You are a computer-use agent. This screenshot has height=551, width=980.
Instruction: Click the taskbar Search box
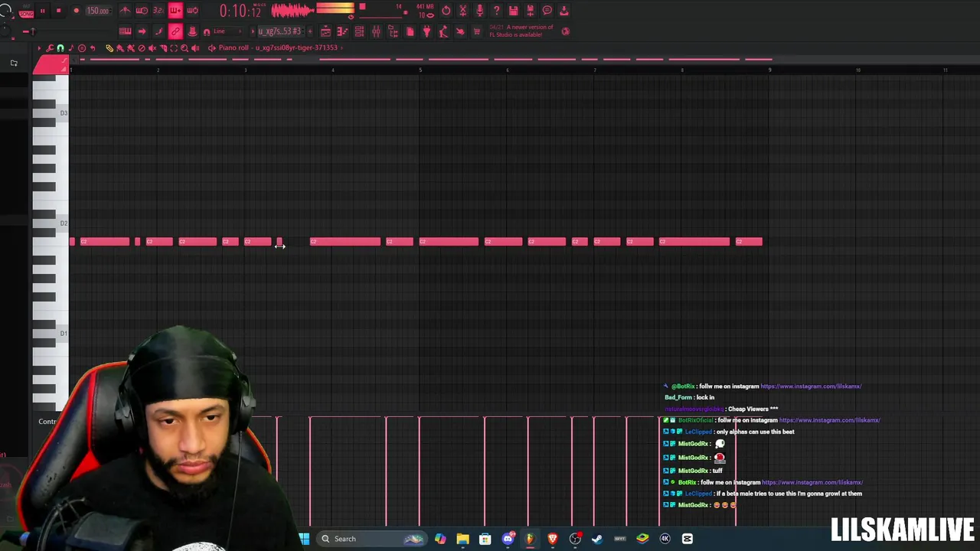coord(372,539)
